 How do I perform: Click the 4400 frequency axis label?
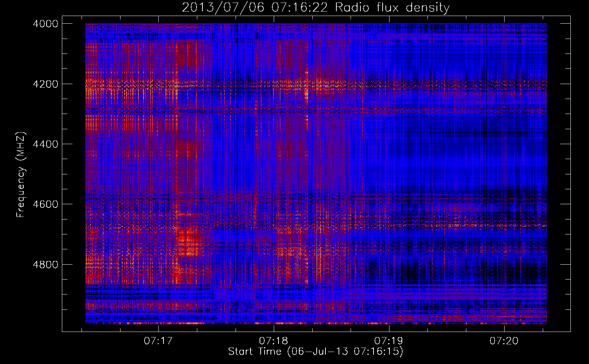click(46, 144)
